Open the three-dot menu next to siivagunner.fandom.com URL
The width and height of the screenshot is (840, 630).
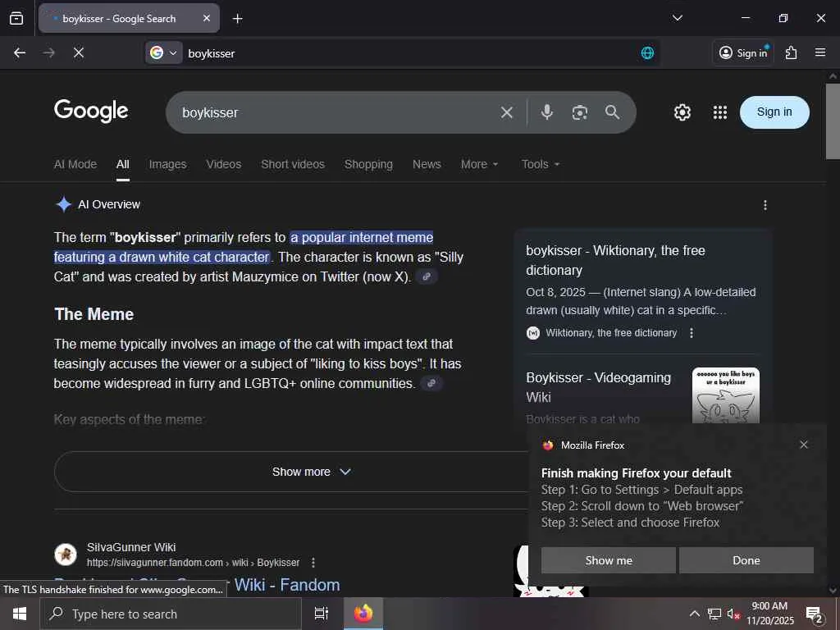313,563
